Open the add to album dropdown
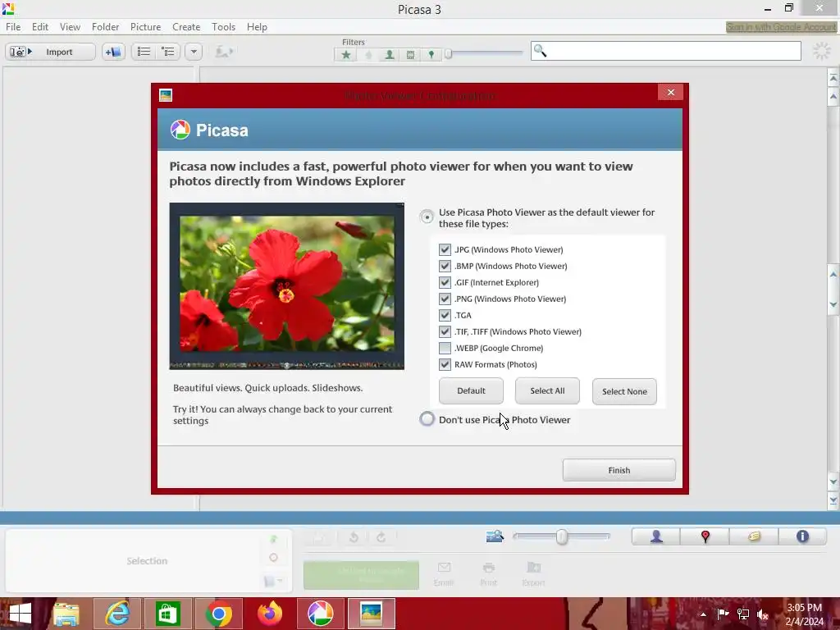The image size is (840, 630). click(273, 581)
